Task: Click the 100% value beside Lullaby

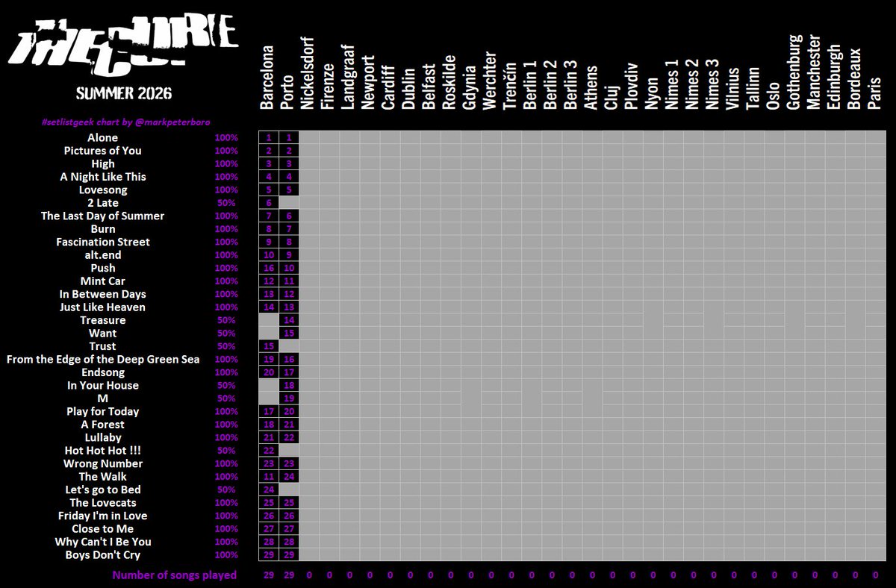Action: [226, 438]
